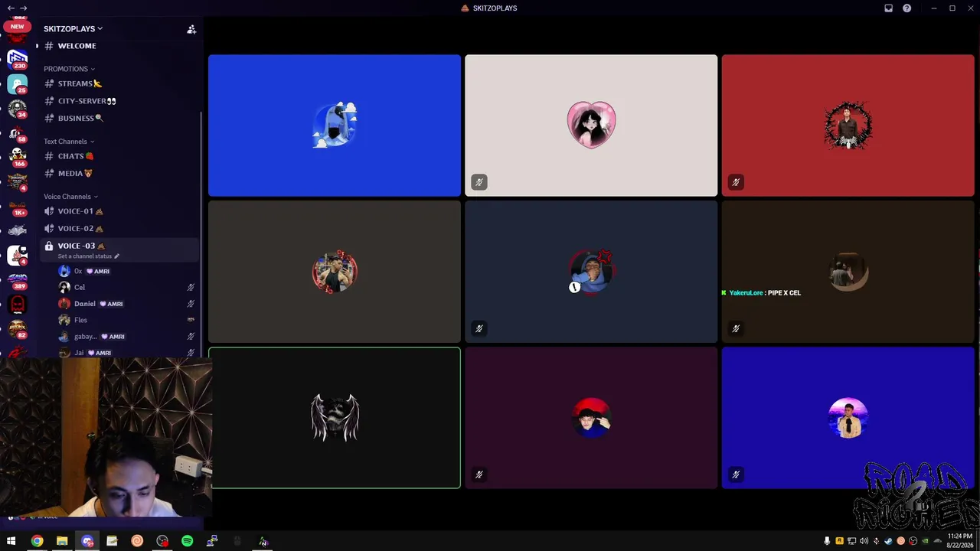Select the heart-shaped avatar video tile
Image resolution: width=980 pixels, height=551 pixels.
pyautogui.click(x=591, y=126)
